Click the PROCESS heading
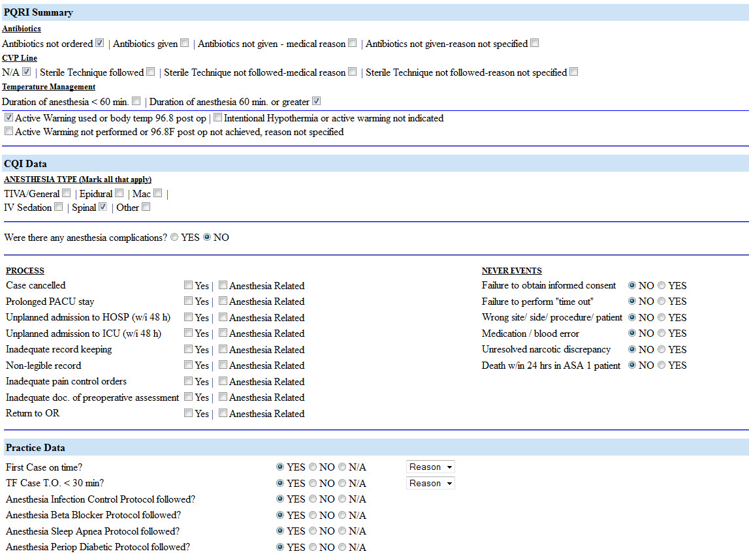 click(x=25, y=271)
